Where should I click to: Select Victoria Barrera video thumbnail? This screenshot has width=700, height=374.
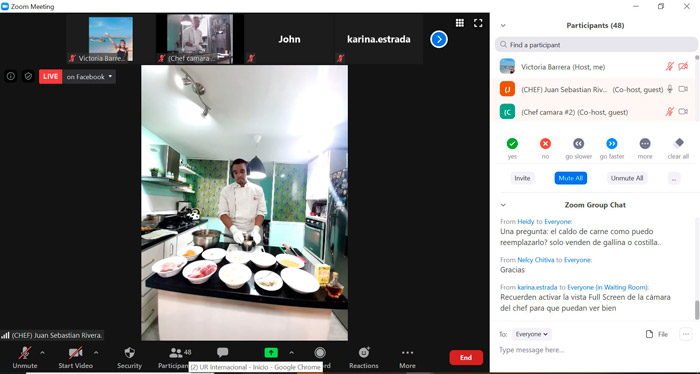click(x=111, y=39)
